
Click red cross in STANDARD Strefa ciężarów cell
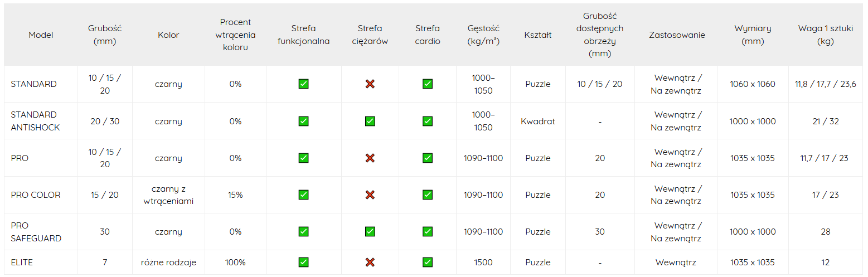370,84
